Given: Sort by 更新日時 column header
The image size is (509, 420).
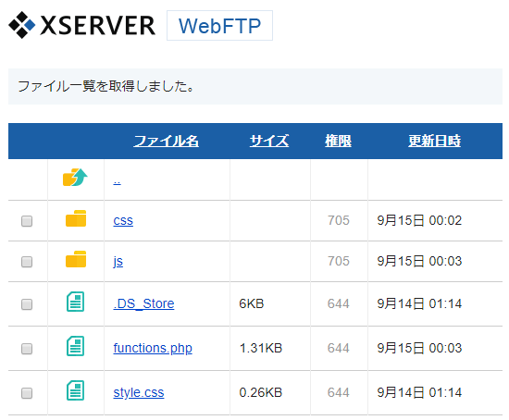Looking at the screenshot, I should tap(434, 141).
